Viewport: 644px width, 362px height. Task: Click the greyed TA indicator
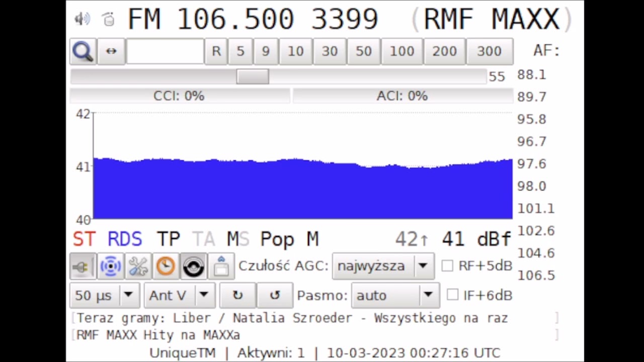tap(203, 239)
